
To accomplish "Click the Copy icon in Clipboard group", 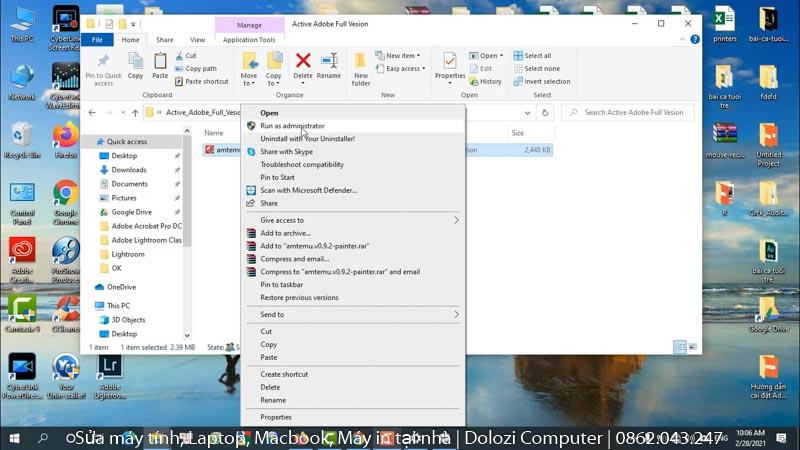I will pos(135,65).
